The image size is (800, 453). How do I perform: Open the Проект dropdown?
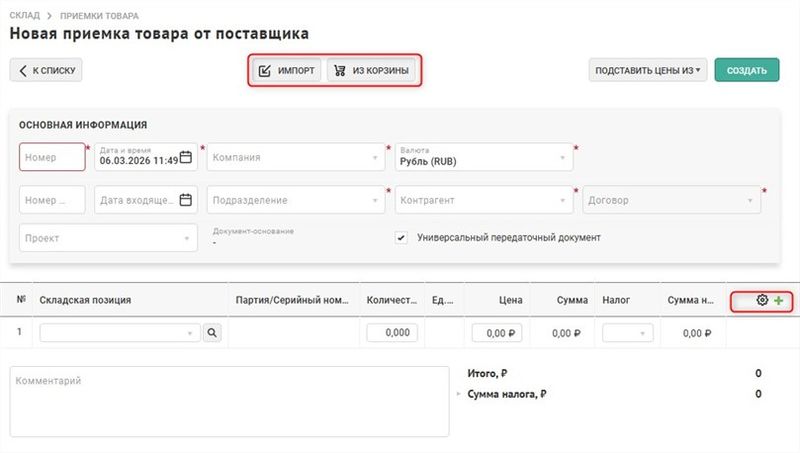tap(108, 238)
